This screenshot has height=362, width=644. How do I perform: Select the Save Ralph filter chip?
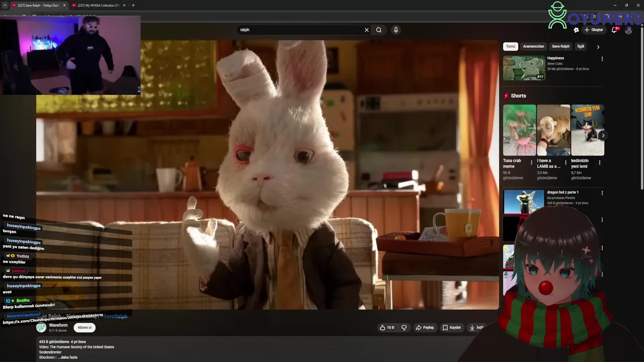tap(560, 46)
